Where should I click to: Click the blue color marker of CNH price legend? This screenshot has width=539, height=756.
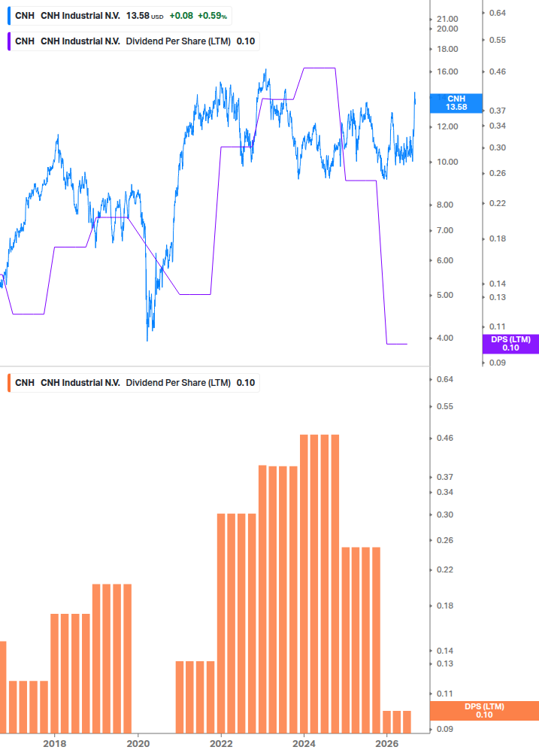click(x=9, y=16)
